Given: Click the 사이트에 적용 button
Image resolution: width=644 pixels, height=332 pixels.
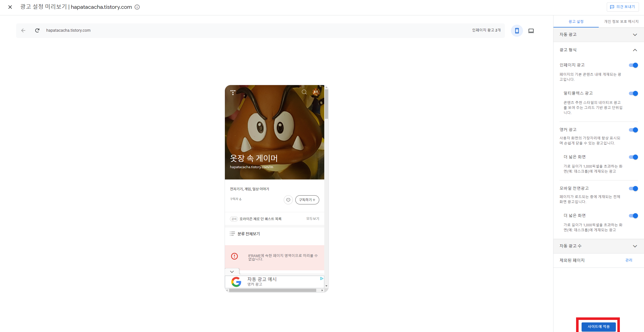Looking at the screenshot, I should (598, 327).
